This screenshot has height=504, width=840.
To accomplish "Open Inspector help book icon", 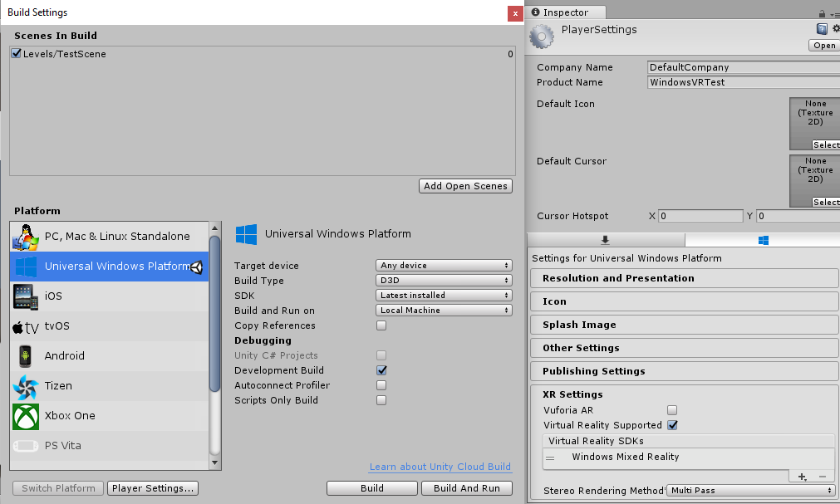I will point(821,29).
